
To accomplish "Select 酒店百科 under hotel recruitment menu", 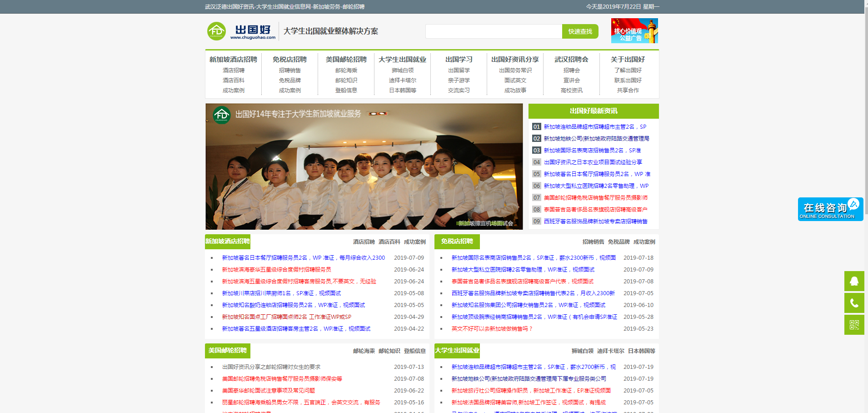I will (x=233, y=81).
